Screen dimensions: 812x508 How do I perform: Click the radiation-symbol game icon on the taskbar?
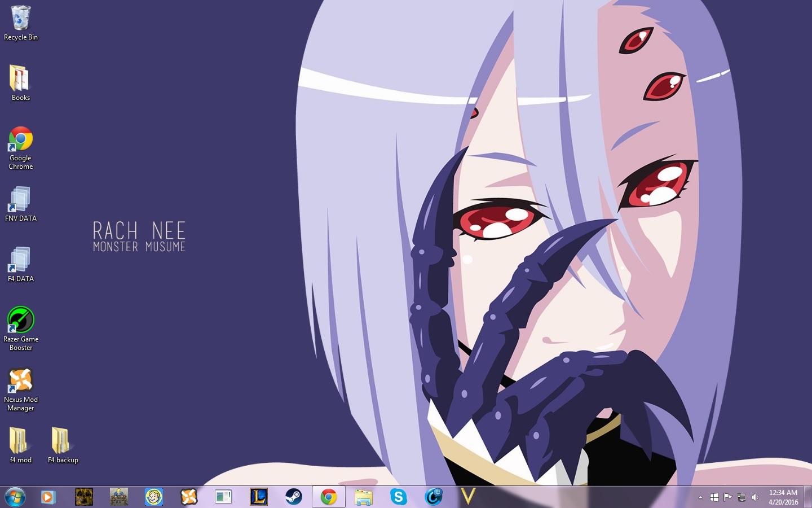click(x=84, y=497)
